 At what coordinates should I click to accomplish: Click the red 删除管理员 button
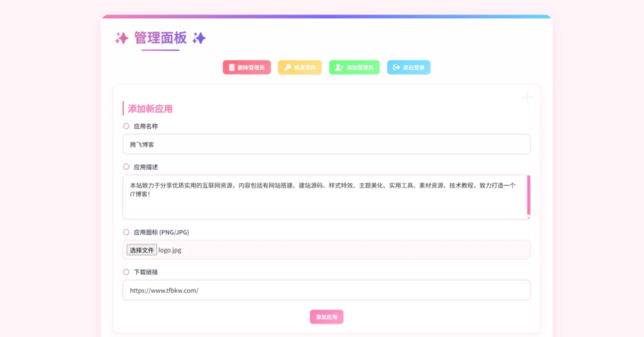click(x=246, y=68)
